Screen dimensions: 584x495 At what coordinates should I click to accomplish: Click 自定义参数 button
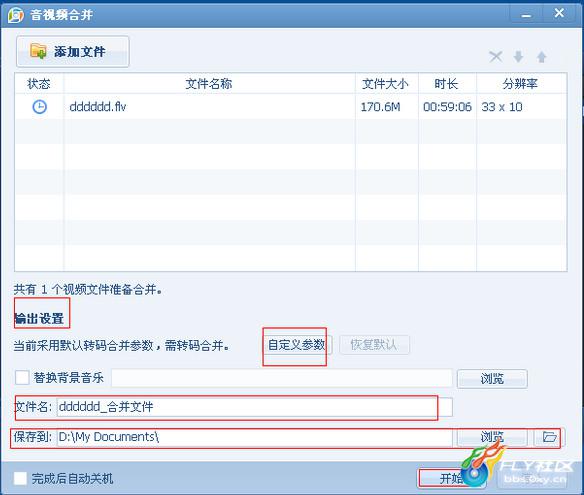click(x=297, y=345)
